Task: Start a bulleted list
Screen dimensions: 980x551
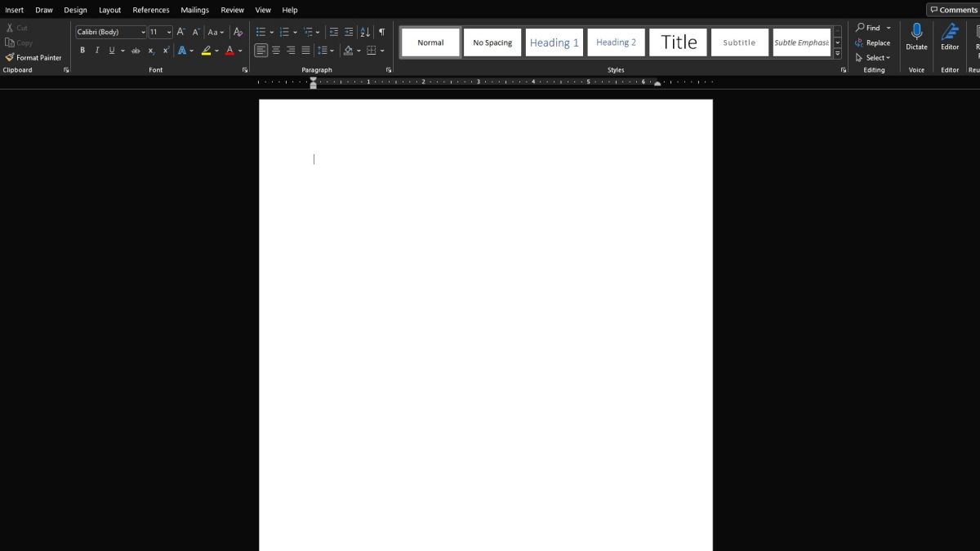Action: click(x=261, y=33)
